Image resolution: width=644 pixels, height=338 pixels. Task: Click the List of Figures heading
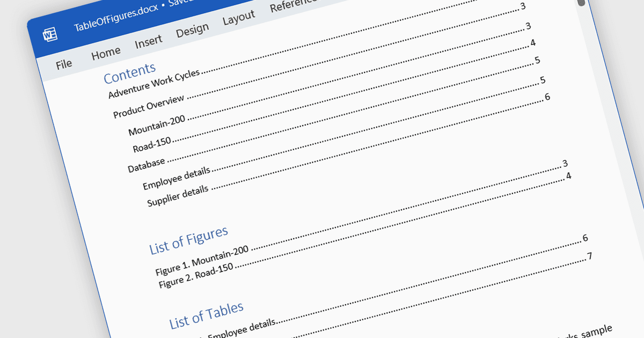189,240
